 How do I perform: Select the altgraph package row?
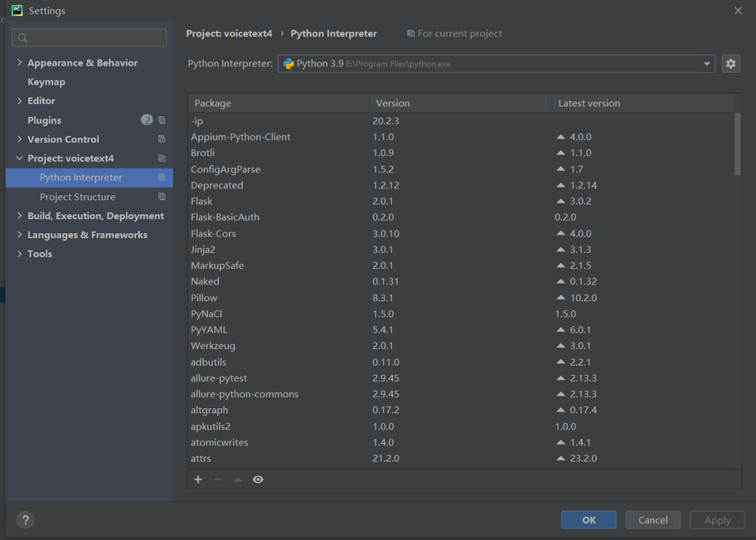pos(461,410)
